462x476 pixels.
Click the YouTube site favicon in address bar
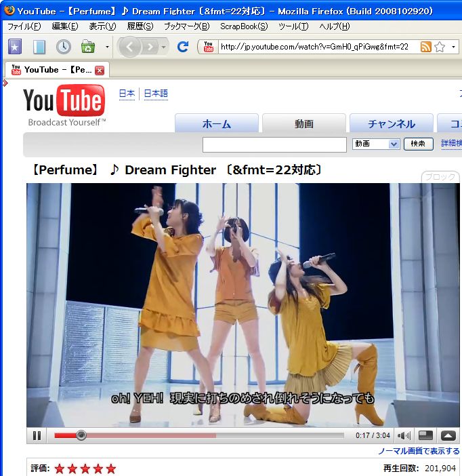click(209, 47)
